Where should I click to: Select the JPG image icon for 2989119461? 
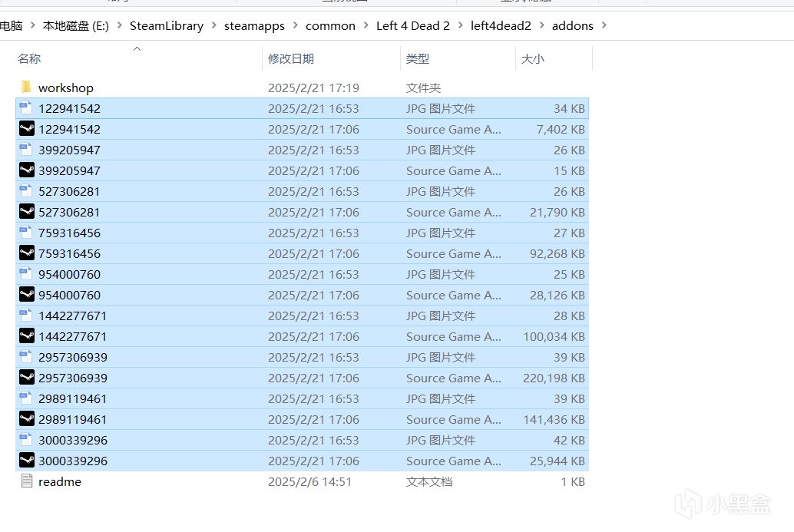(26, 398)
